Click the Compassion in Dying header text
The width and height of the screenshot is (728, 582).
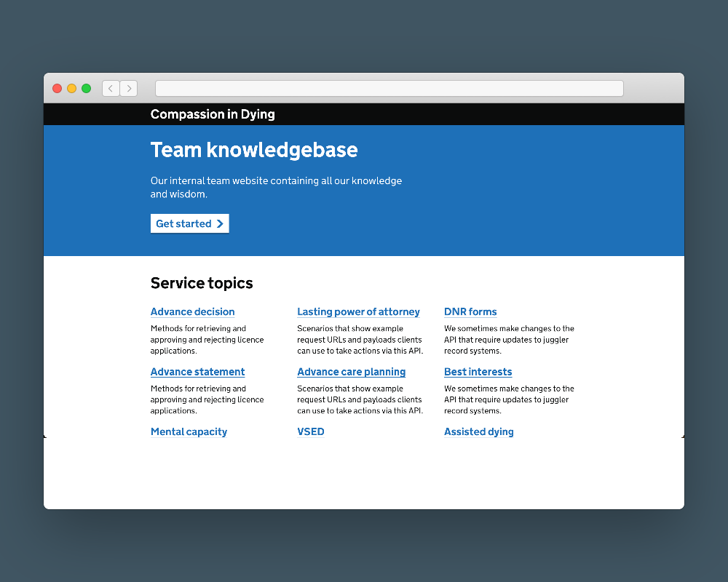point(213,114)
